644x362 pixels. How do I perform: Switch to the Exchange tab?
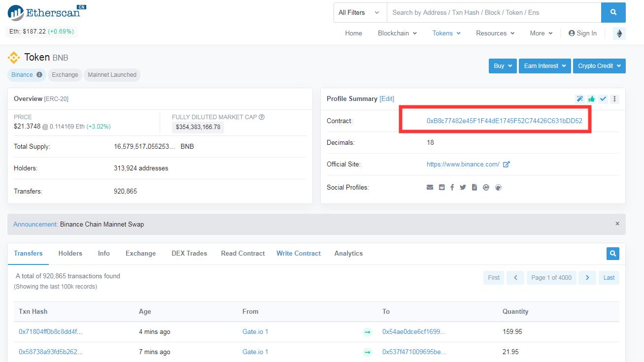(x=140, y=254)
